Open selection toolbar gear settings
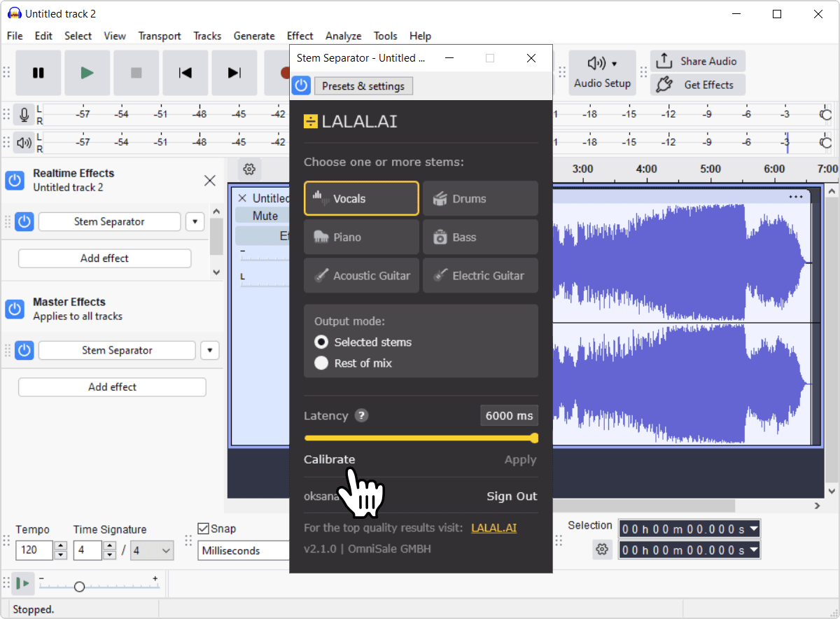The height and width of the screenshot is (619, 840). point(602,550)
